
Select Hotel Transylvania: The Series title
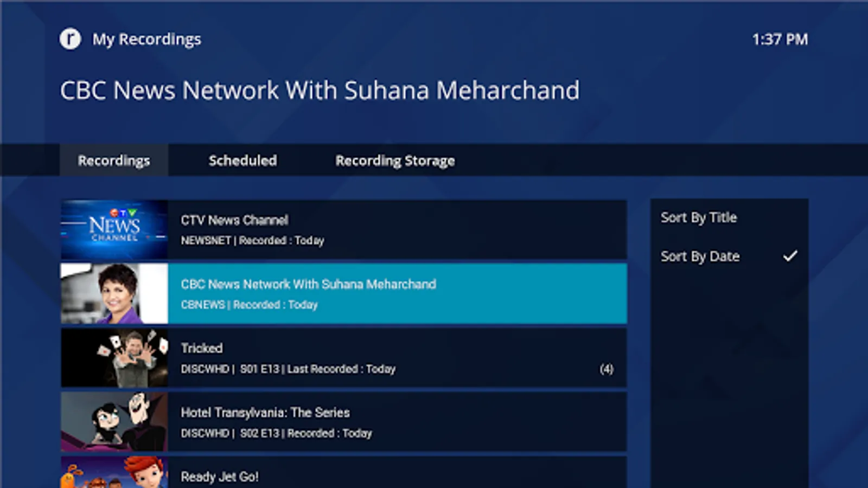pos(265,413)
